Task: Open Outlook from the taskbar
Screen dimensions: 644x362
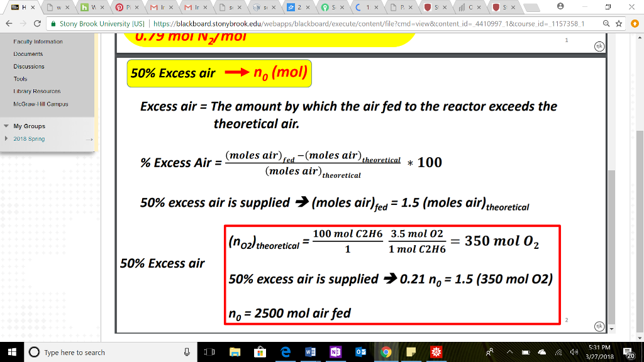Action: click(x=360, y=352)
